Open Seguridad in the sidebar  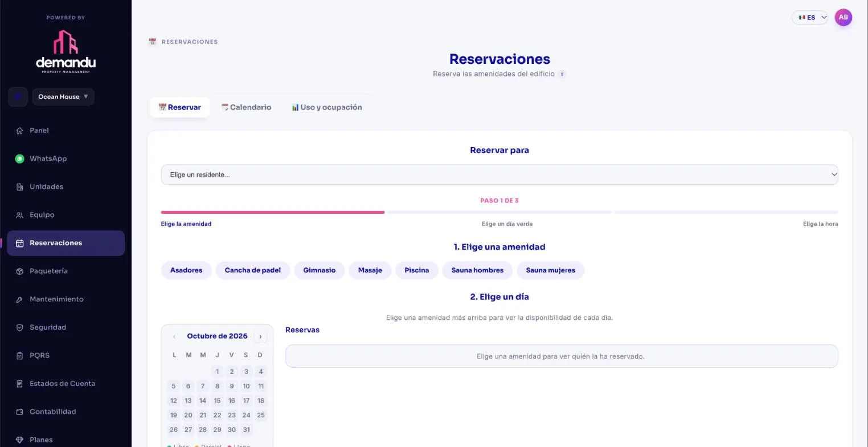[x=65, y=327]
